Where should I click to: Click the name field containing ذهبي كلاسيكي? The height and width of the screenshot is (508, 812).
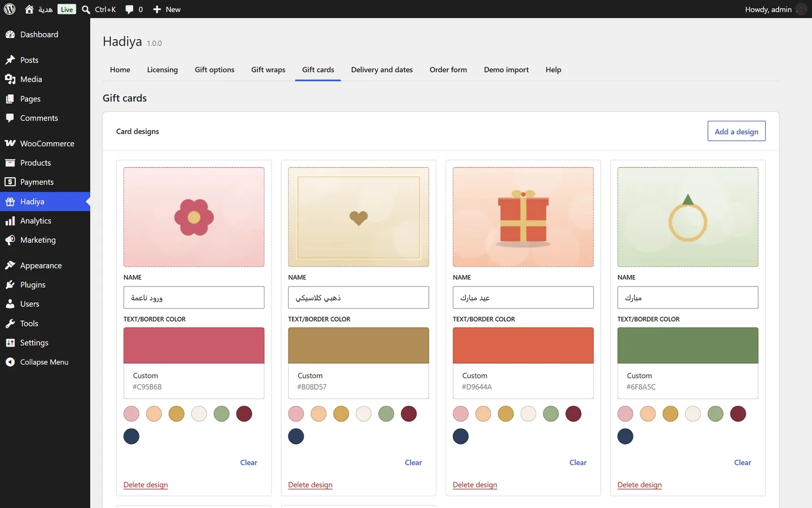[358, 298]
